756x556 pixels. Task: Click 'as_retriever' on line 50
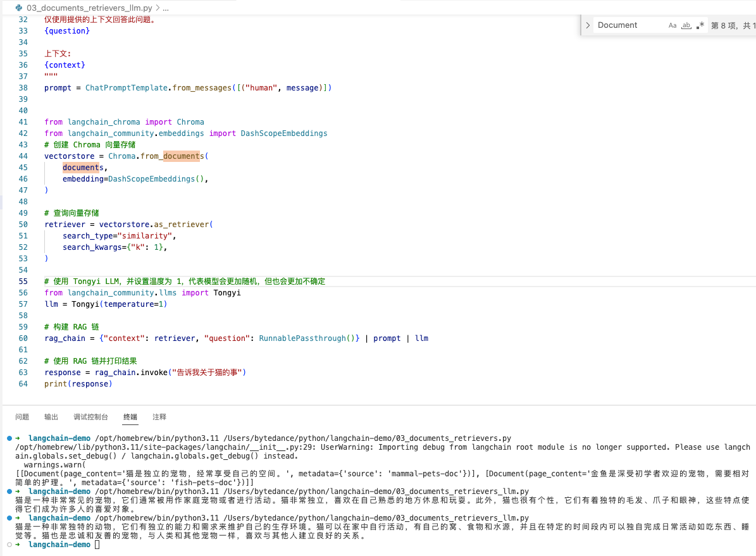pos(182,225)
